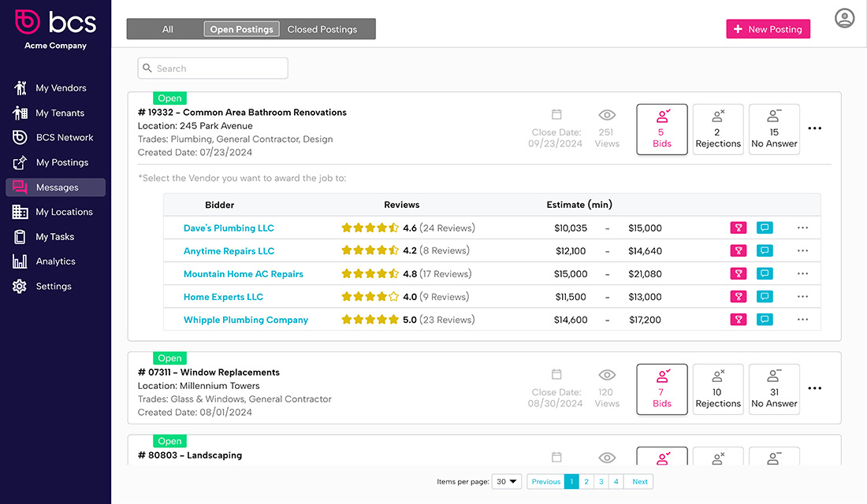Switch to the All postings tab
Screen dimensions: 867x504
click(x=168, y=28)
